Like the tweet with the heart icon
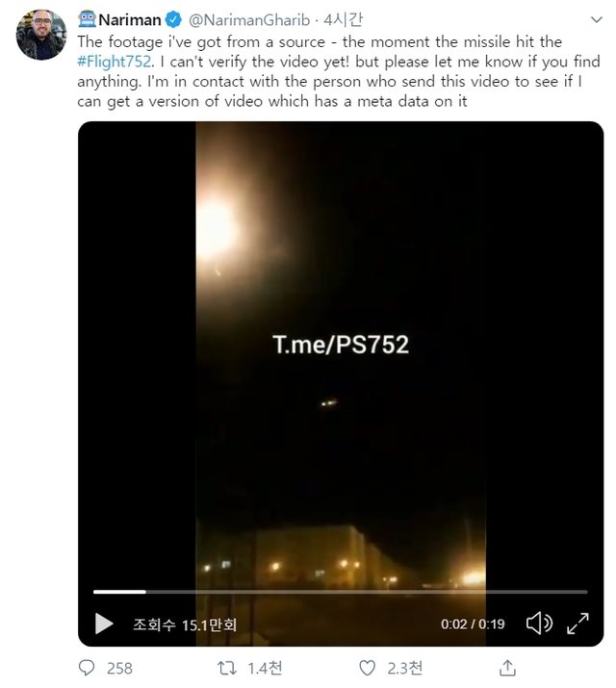Image resolution: width=616 pixels, height=688 pixels. (367, 668)
